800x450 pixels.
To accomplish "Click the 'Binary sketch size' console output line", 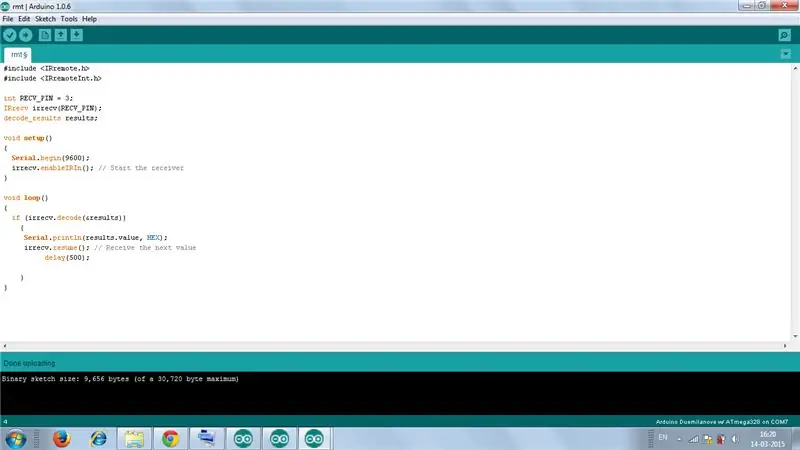I will tap(120, 379).
